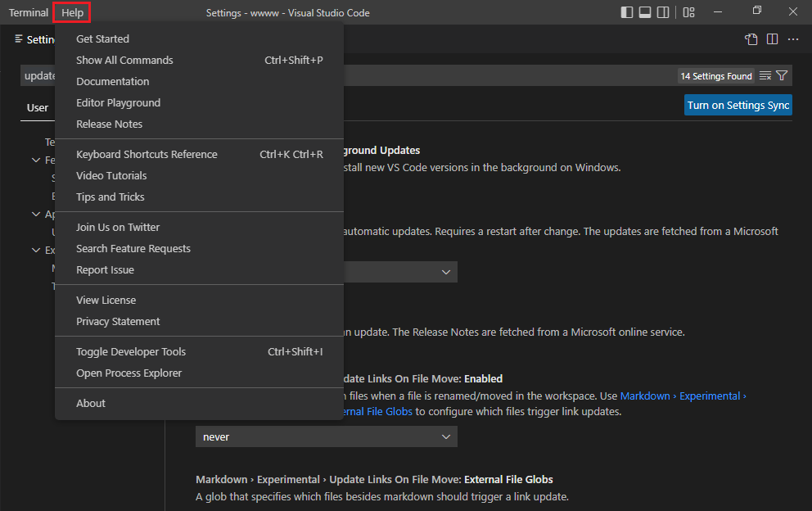
Task: Open Tips and Tricks
Action: click(x=200, y=197)
